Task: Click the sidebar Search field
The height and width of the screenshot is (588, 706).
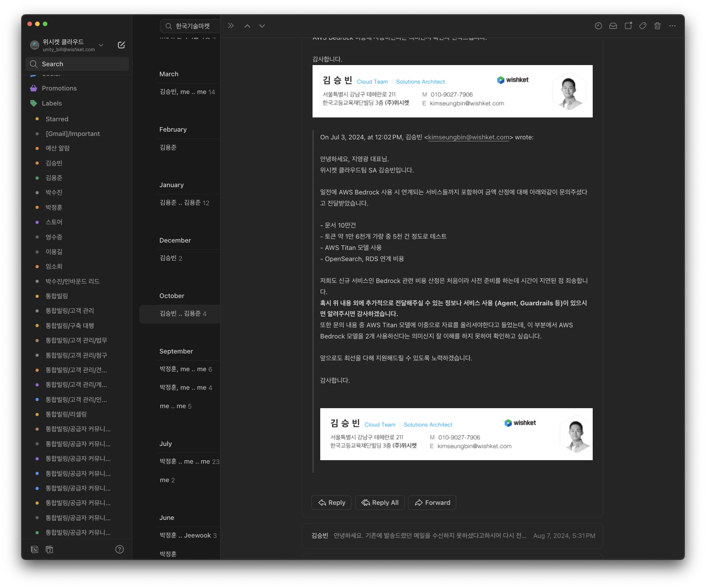Action: [77, 64]
